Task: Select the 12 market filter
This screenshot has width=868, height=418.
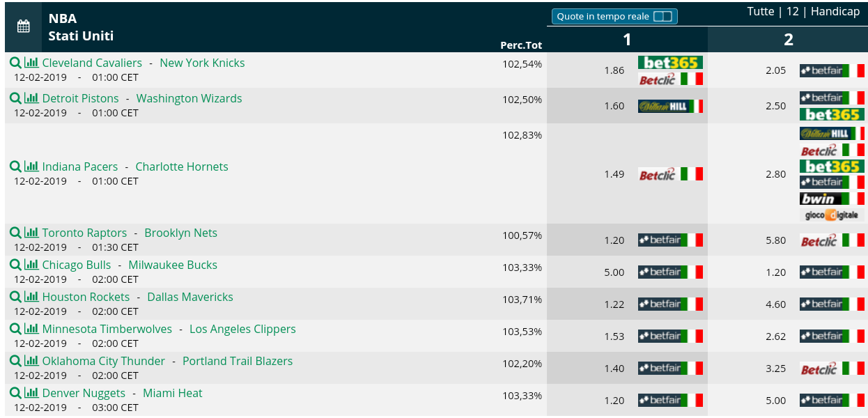Action: point(793,12)
